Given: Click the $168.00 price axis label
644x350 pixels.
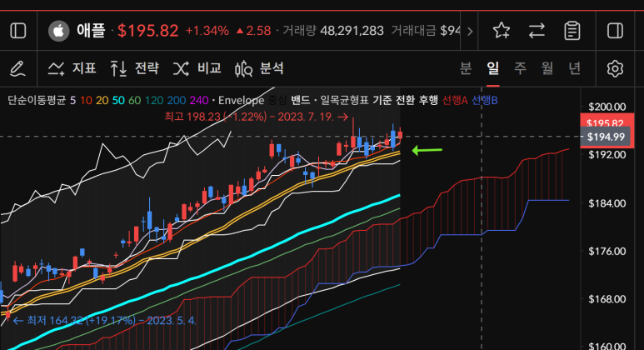Looking at the screenshot, I should point(607,299).
